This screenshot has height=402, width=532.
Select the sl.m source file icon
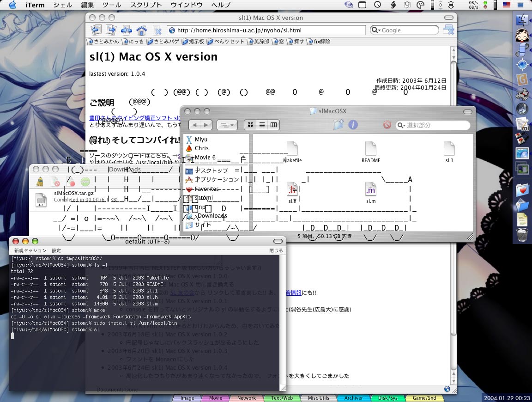tap(371, 193)
